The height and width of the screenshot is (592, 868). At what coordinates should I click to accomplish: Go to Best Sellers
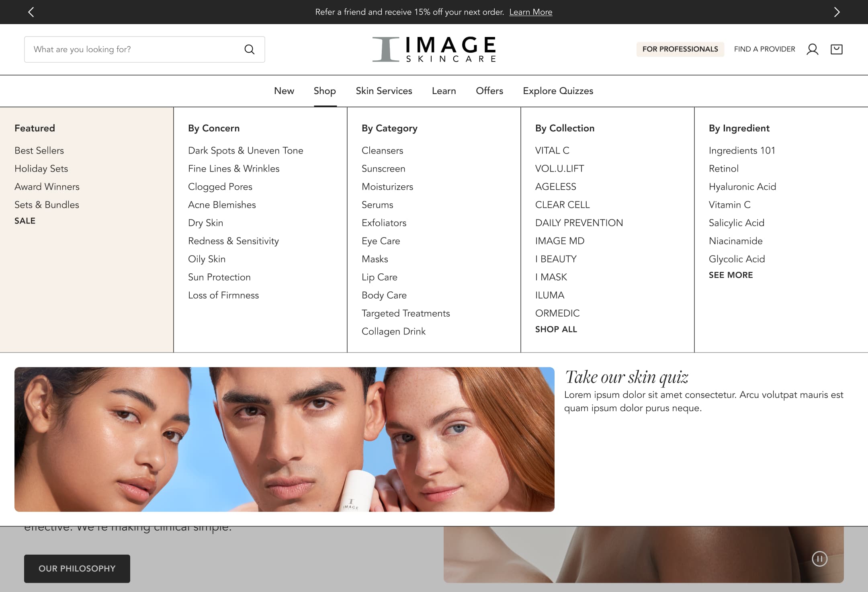39,150
